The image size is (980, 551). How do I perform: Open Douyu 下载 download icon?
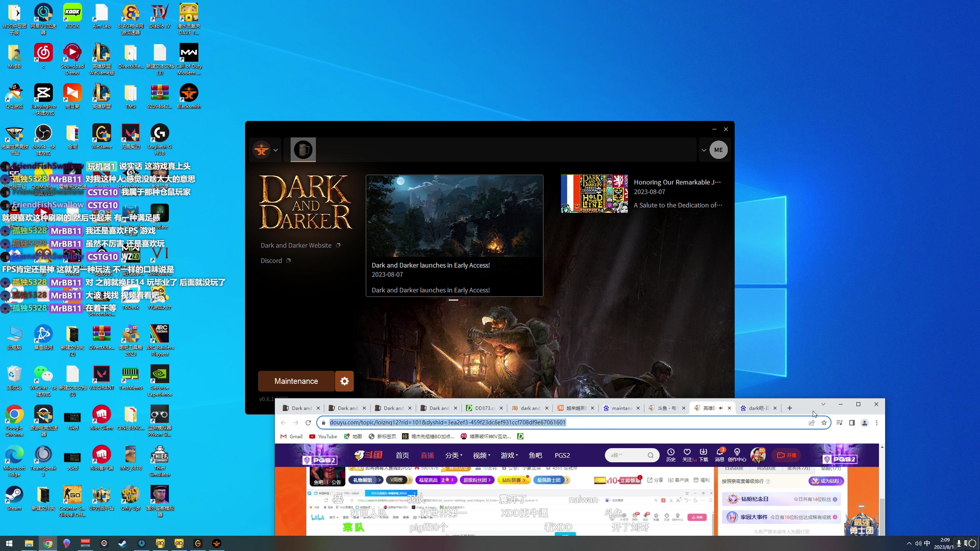[x=703, y=455]
